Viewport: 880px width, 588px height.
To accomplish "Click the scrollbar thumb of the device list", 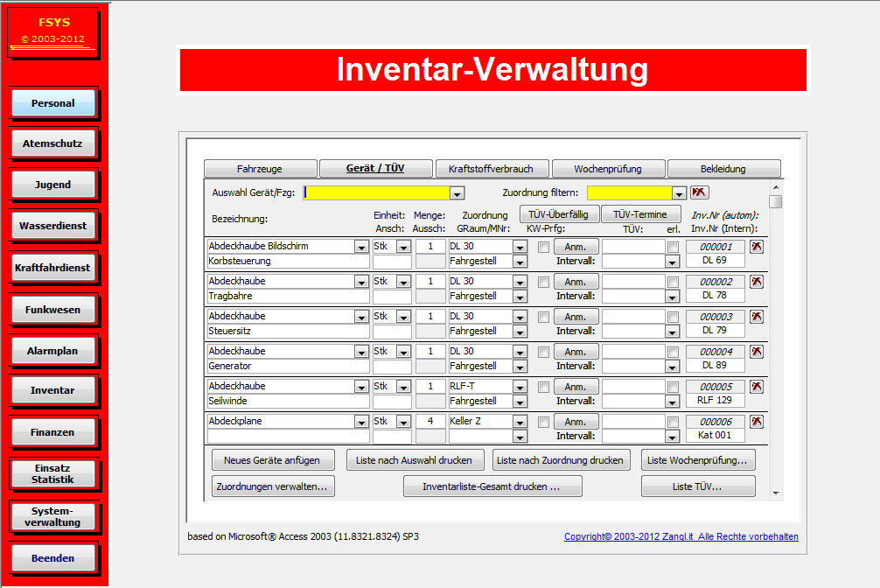I will pyautogui.click(x=776, y=201).
